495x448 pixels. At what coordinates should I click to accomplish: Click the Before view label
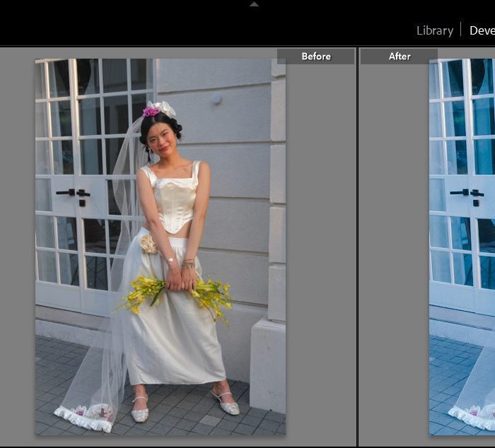click(315, 57)
